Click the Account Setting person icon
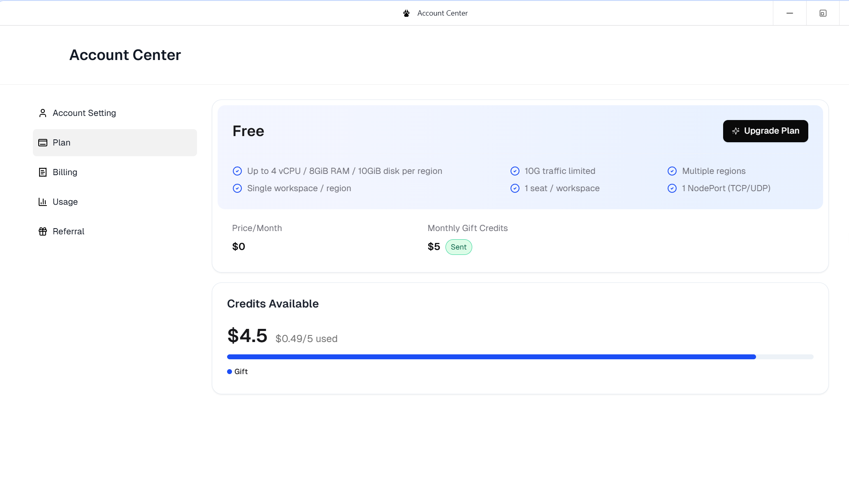The height and width of the screenshot is (504, 849). [43, 113]
